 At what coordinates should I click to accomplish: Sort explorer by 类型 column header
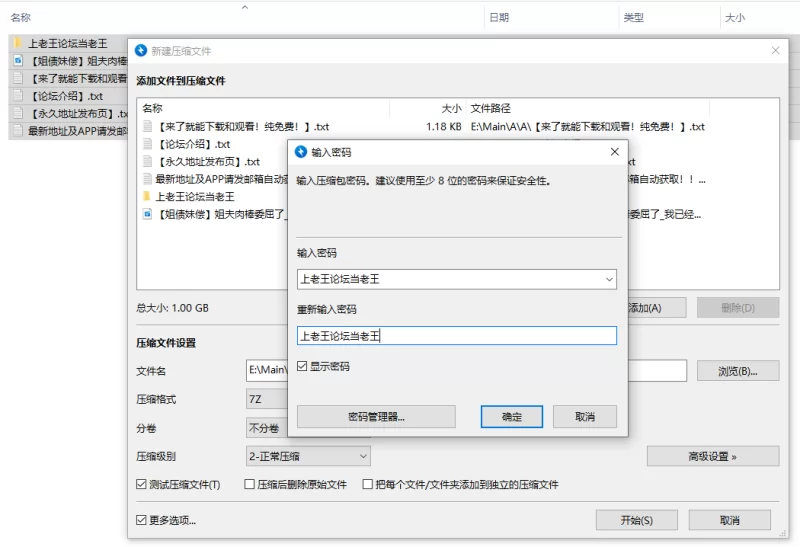tap(634, 17)
